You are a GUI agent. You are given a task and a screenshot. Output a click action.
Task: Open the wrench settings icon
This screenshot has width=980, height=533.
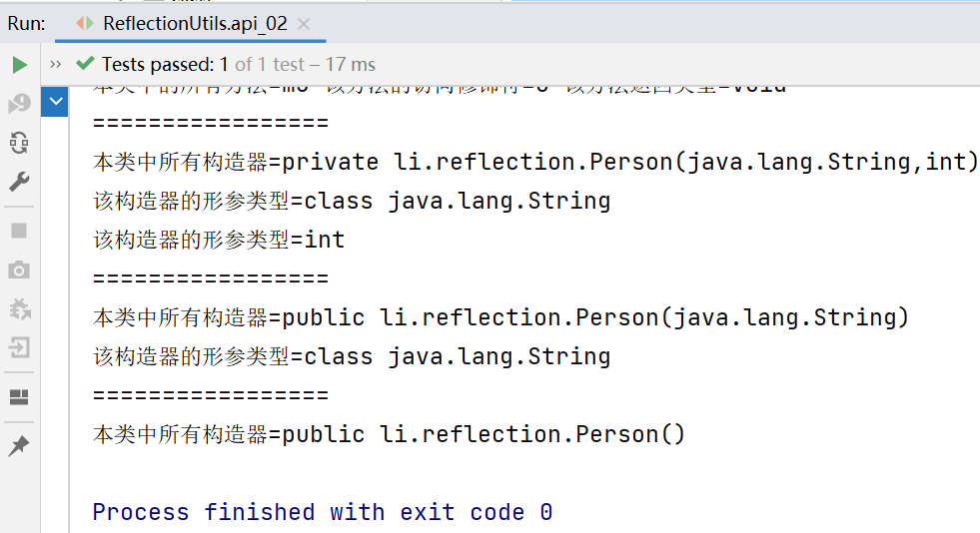(19, 182)
